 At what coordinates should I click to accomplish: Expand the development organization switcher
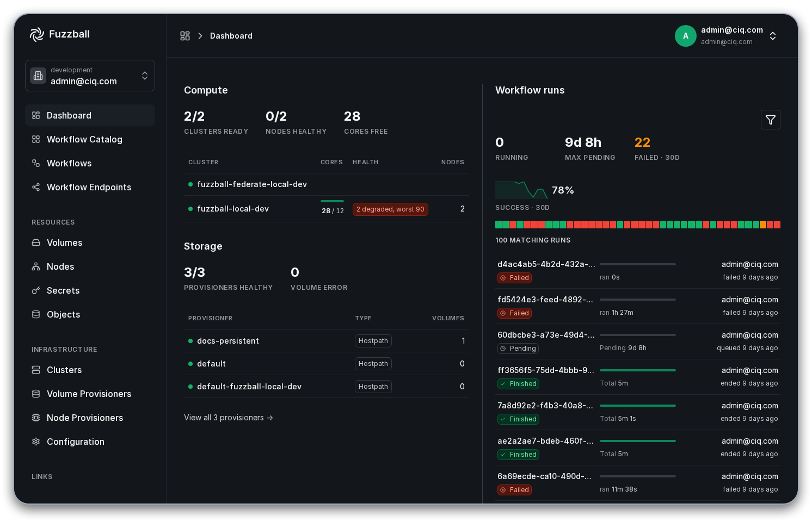point(90,76)
